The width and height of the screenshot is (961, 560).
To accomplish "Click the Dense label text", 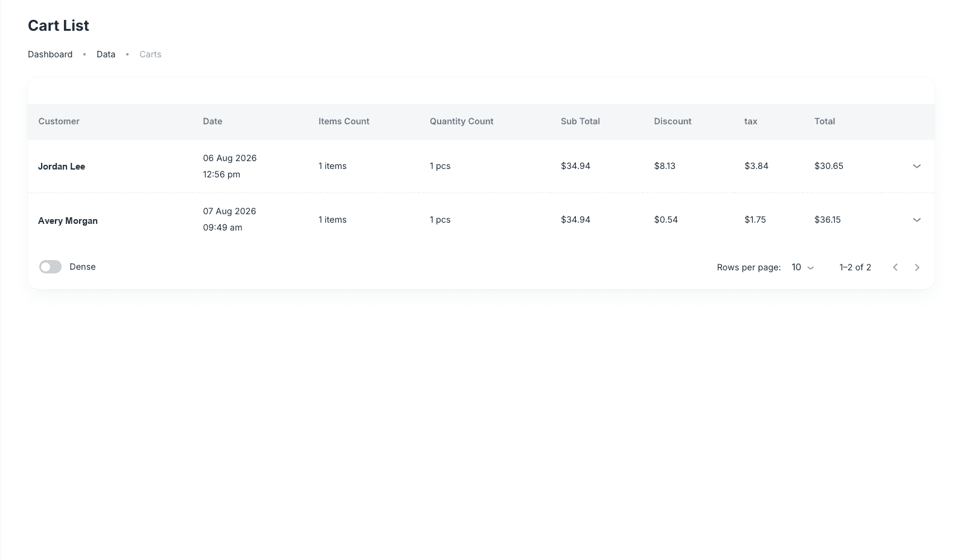I will point(83,267).
